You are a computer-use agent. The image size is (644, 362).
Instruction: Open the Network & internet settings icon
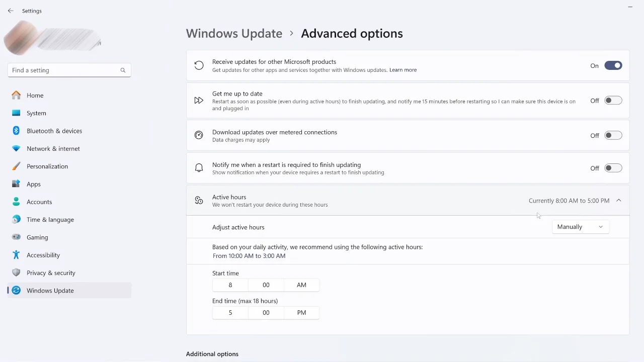(16, 148)
